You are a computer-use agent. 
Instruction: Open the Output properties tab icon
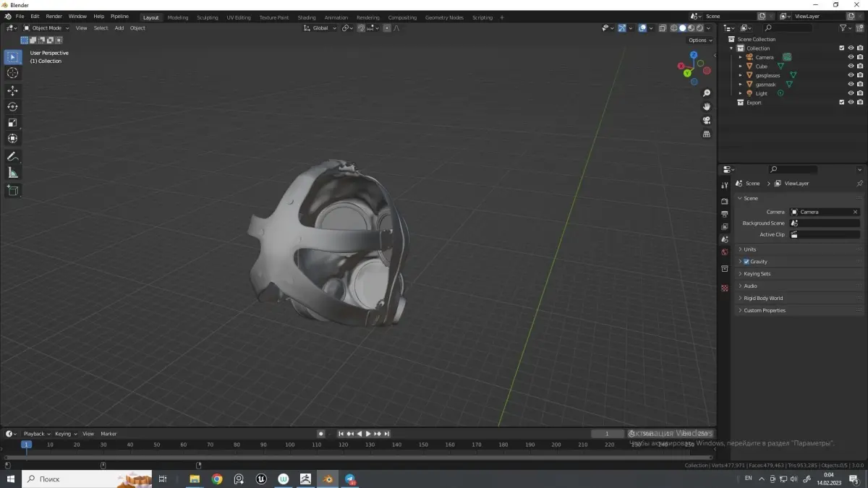725,214
